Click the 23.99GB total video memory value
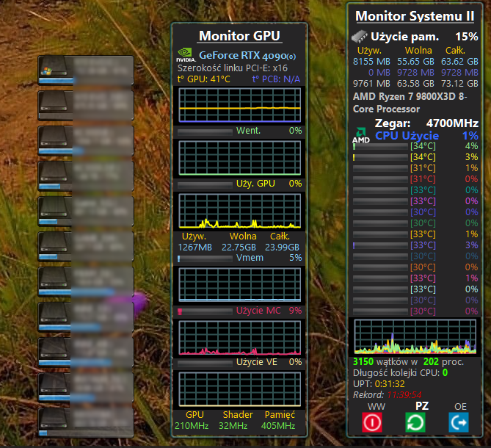Image resolution: width=491 pixels, height=448 pixels. pyautogui.click(x=282, y=248)
